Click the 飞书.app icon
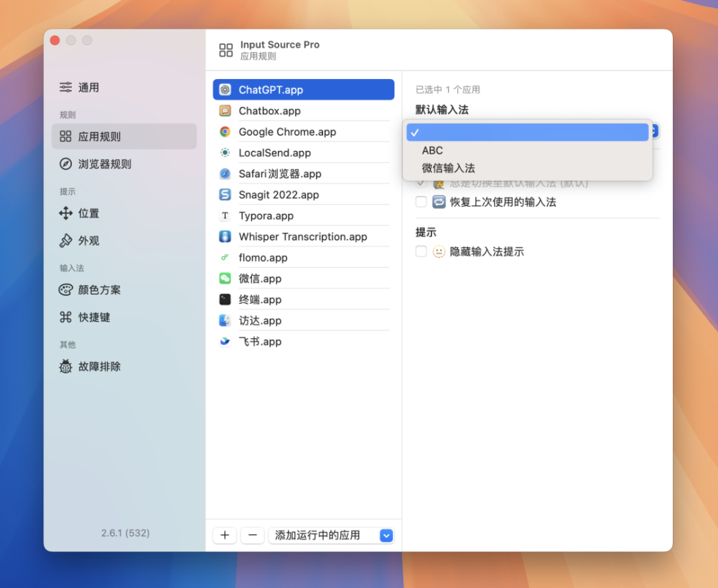The height and width of the screenshot is (588, 718). click(x=225, y=341)
